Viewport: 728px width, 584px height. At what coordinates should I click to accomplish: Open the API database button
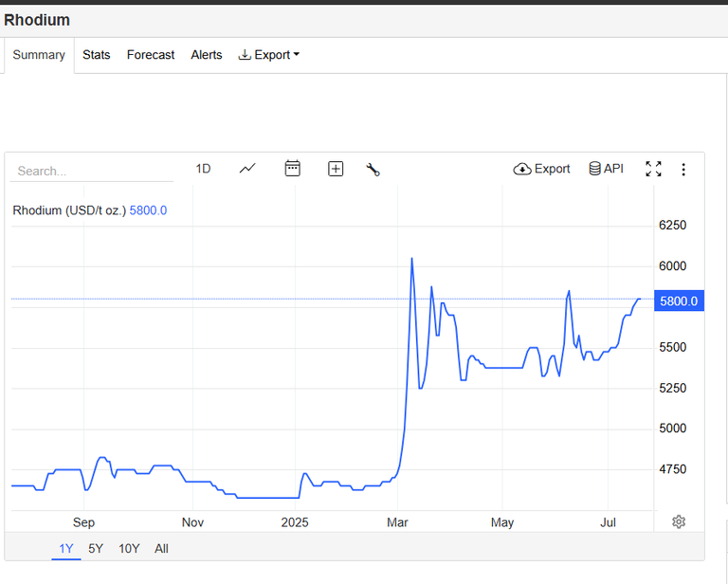coord(606,169)
